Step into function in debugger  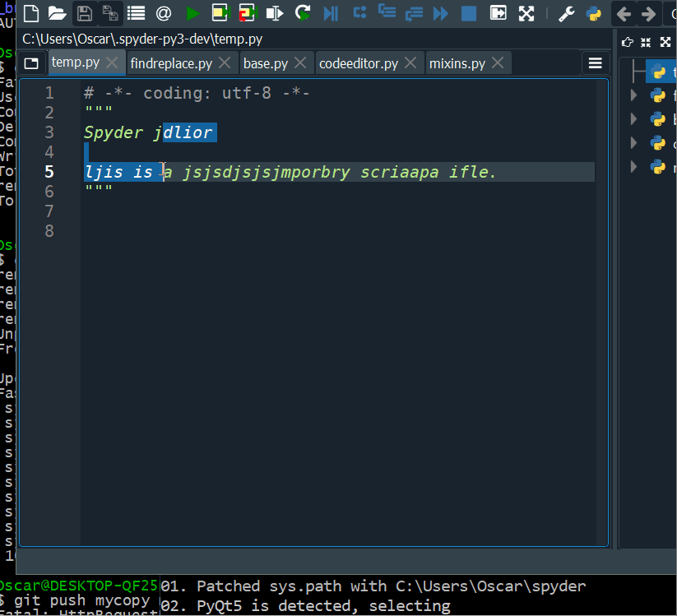point(387,12)
